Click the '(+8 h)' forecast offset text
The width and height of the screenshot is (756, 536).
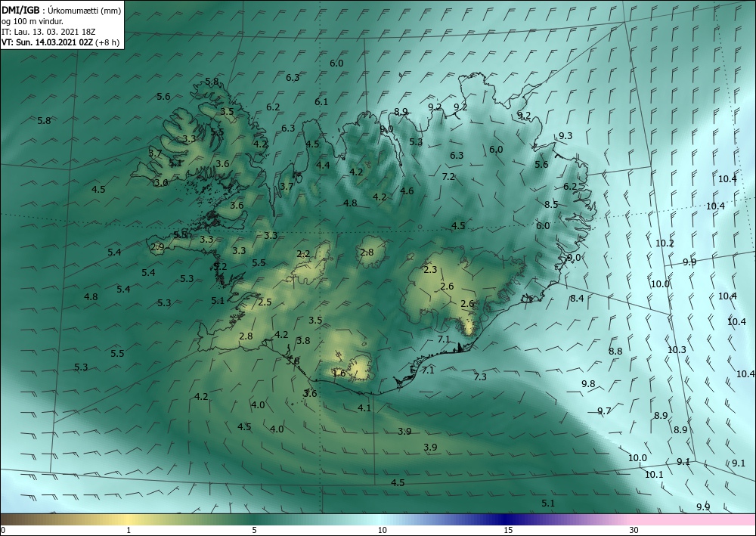point(107,42)
